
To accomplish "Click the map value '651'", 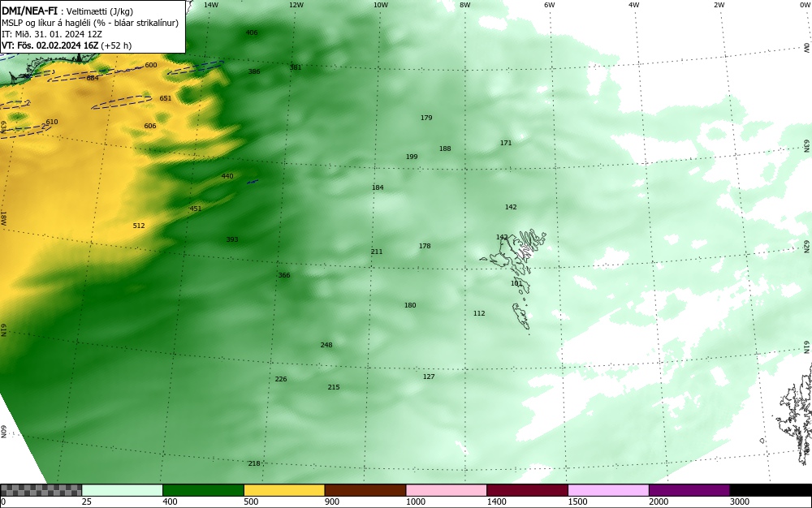I will 165,98.
